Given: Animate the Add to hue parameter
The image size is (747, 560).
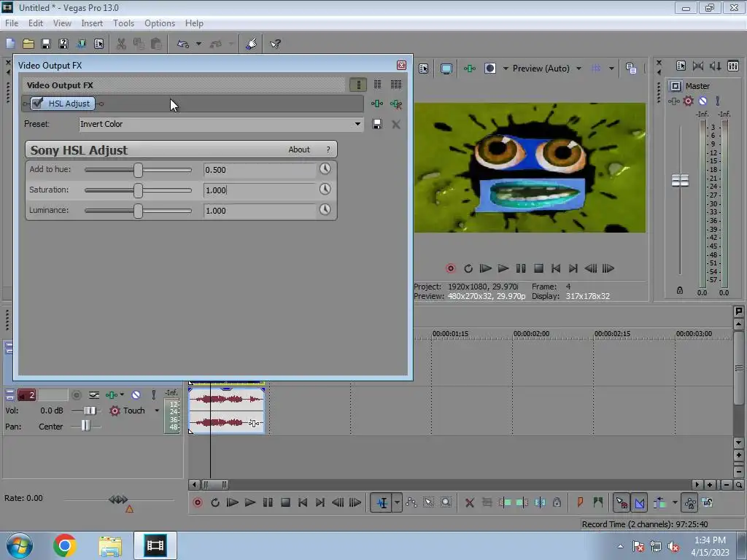Looking at the screenshot, I should coord(325,168).
